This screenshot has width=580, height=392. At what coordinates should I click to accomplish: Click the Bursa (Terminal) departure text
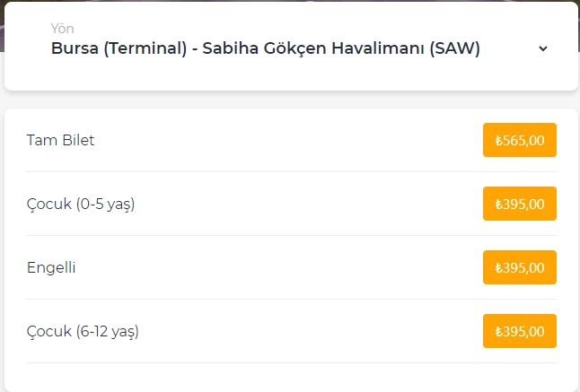(x=119, y=48)
